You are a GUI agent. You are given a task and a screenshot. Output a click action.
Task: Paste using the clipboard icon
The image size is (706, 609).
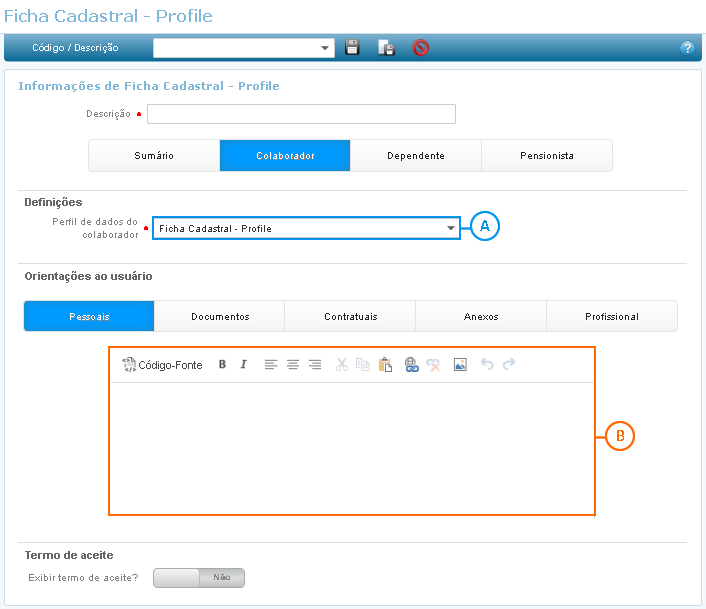[385, 365]
